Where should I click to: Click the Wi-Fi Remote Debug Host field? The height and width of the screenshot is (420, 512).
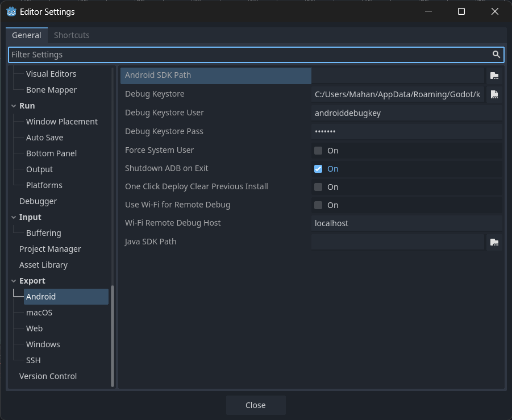coord(398,223)
